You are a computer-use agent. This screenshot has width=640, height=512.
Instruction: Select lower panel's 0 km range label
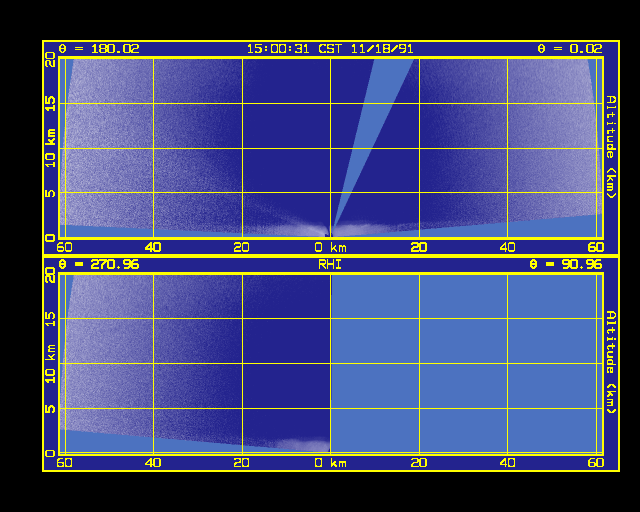331,463
